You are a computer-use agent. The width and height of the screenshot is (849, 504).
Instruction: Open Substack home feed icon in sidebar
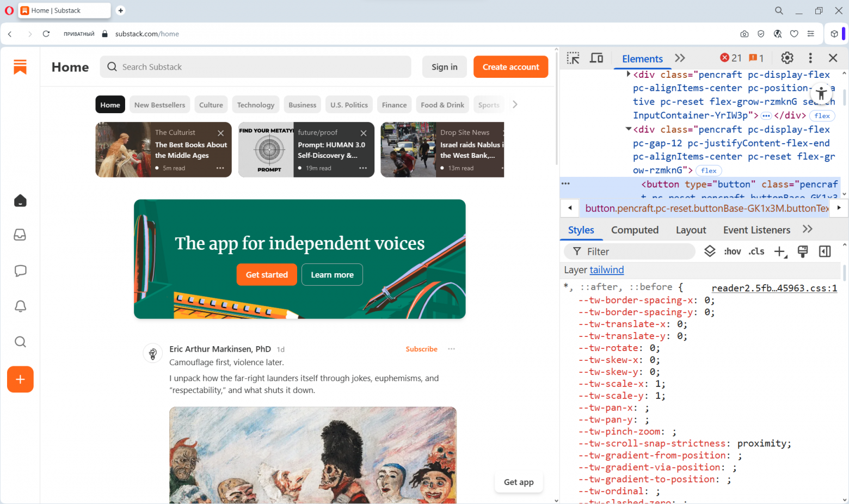[20, 200]
